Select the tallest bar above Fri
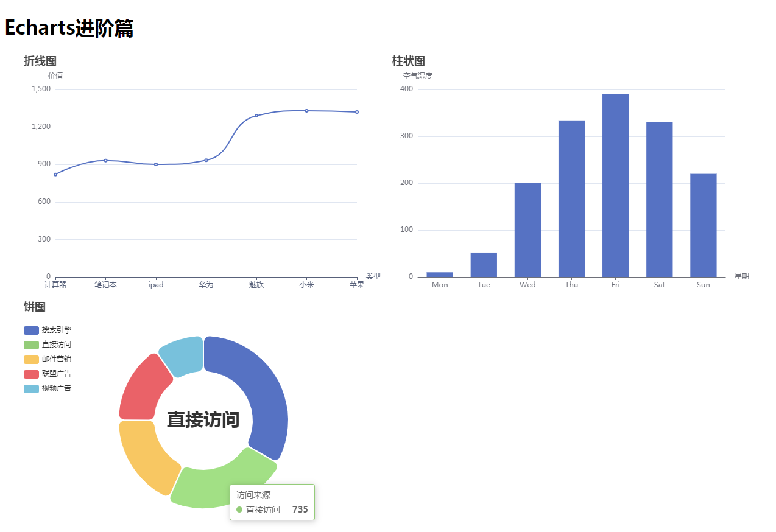Image resolution: width=776 pixels, height=532 pixels. click(615, 183)
